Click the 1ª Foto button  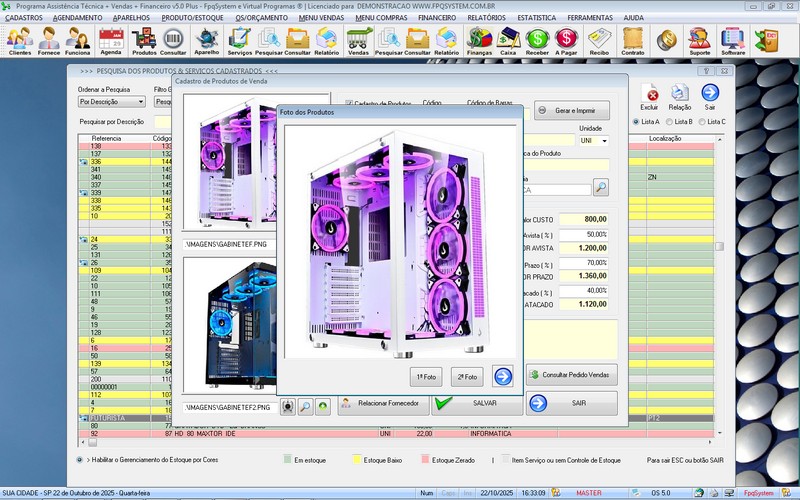(426, 377)
